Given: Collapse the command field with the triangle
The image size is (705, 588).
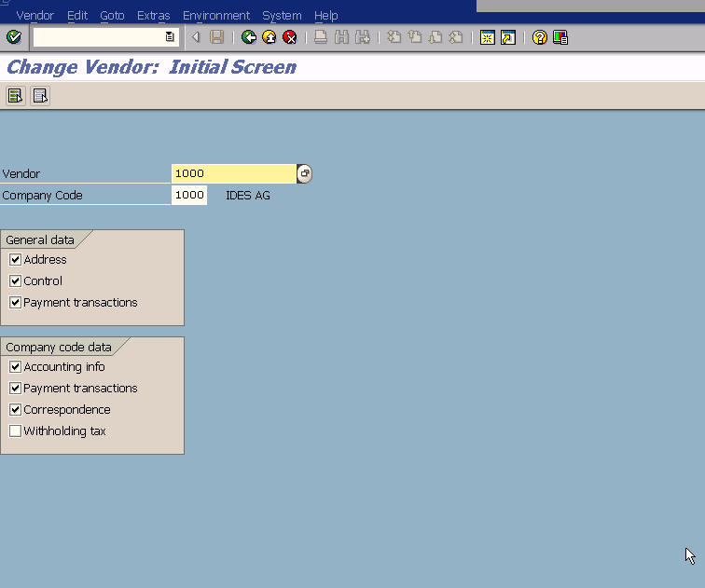Looking at the screenshot, I should tap(196, 37).
